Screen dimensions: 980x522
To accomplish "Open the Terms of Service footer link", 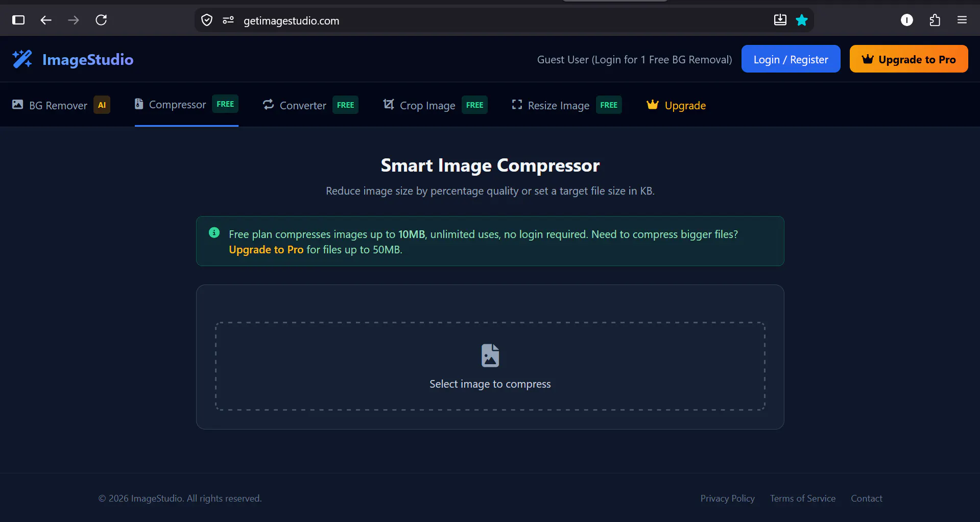I will 803,499.
